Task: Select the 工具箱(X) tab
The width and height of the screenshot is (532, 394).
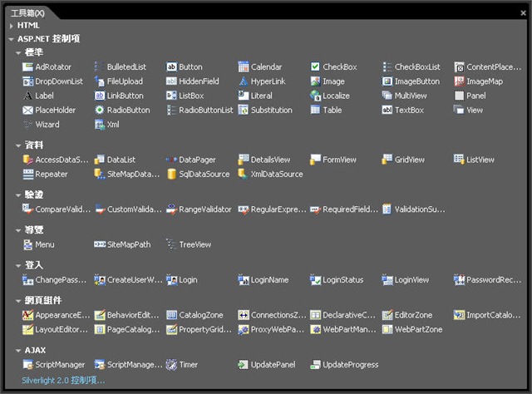Action: click(27, 13)
